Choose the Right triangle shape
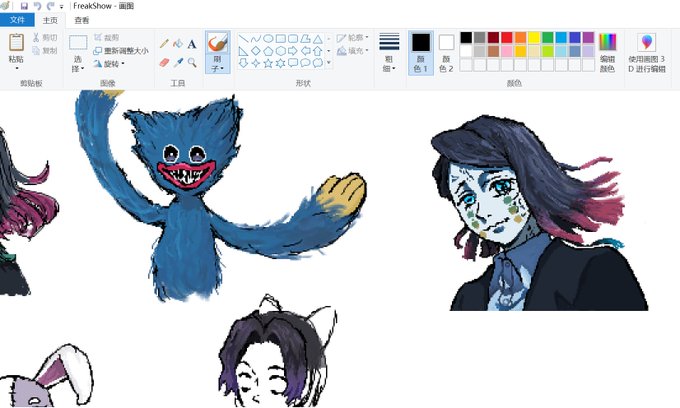Screen dimensions: 680x408 pos(244,51)
